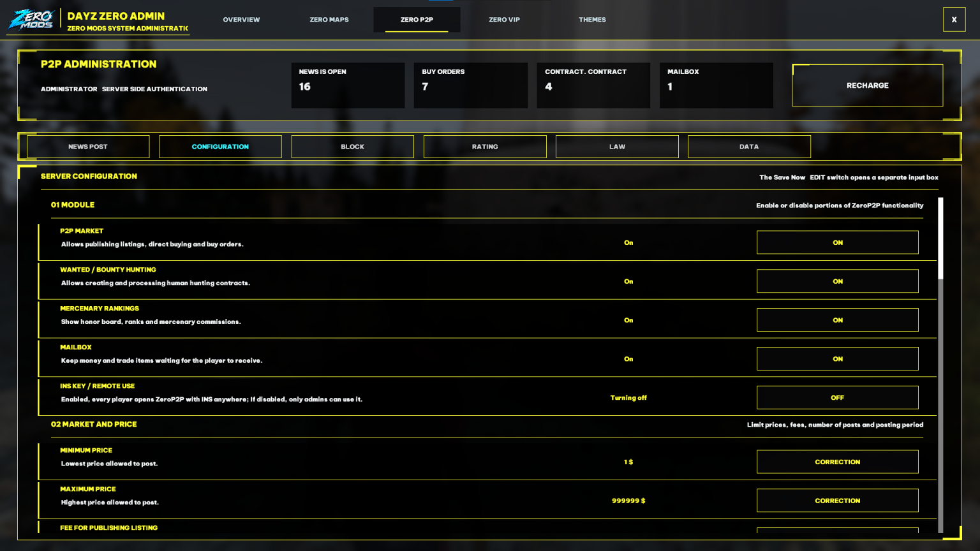Toggle the Mailbox module ON switch
980x551 pixels.
[x=837, y=359]
